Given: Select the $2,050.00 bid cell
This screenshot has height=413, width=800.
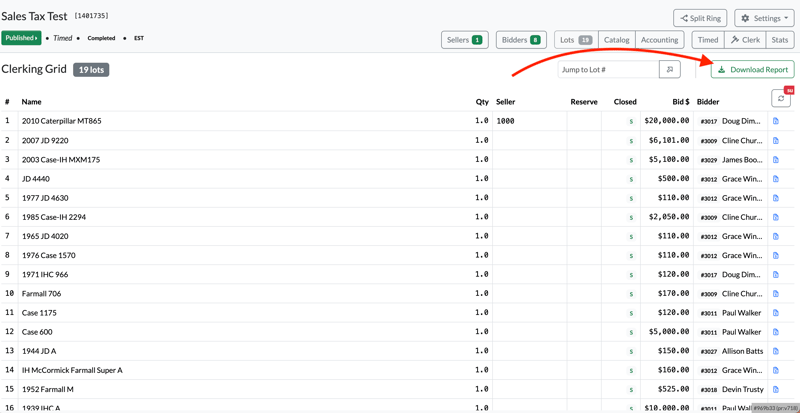Looking at the screenshot, I should click(667, 217).
